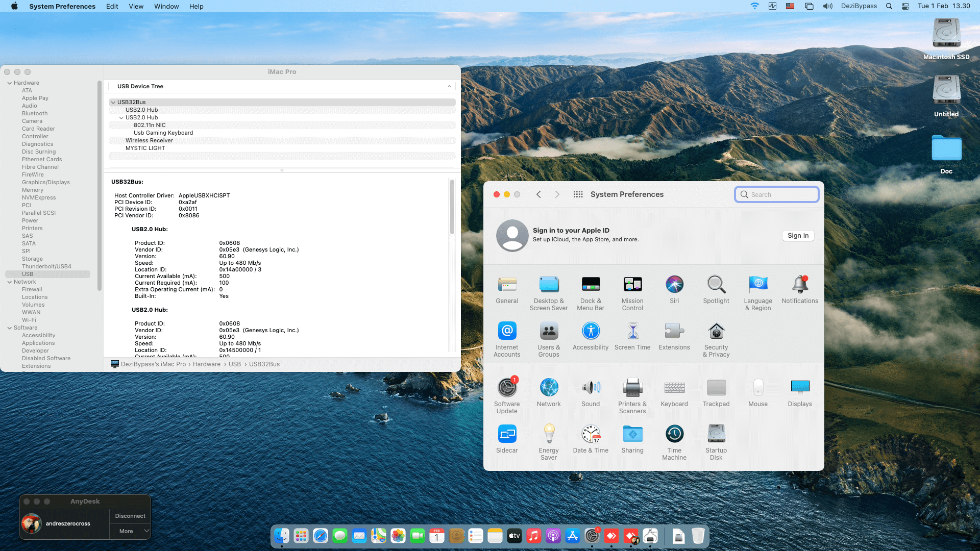Open Security & Privacy preferences
The image size is (980, 551).
(x=716, y=332)
